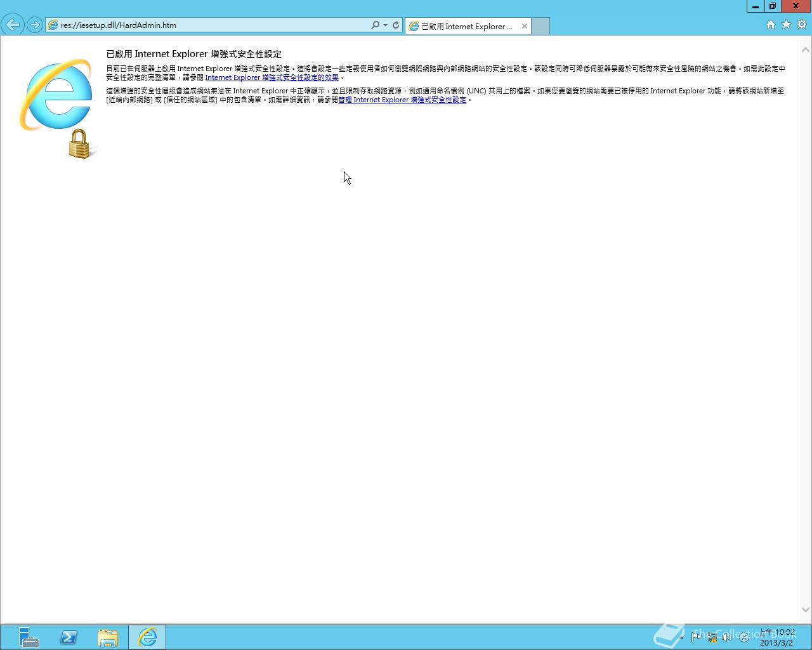Click the scrollbar up arrow
812x650 pixels.
[x=806, y=50]
